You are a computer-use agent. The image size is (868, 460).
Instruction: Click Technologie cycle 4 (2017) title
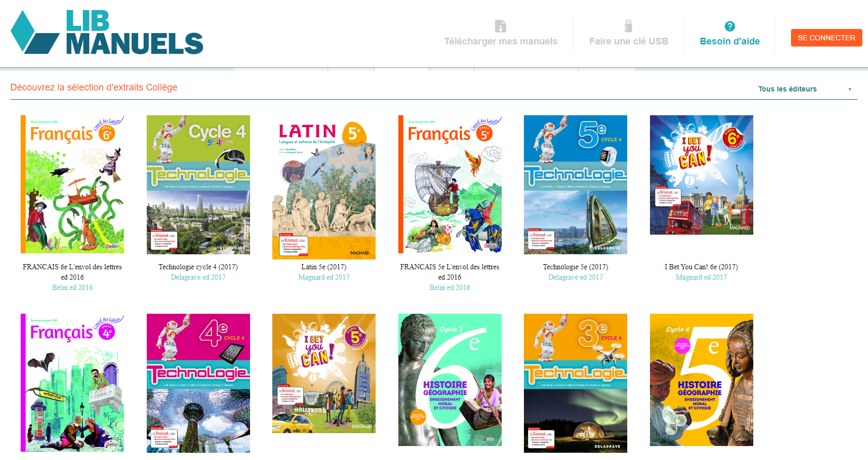click(x=198, y=267)
